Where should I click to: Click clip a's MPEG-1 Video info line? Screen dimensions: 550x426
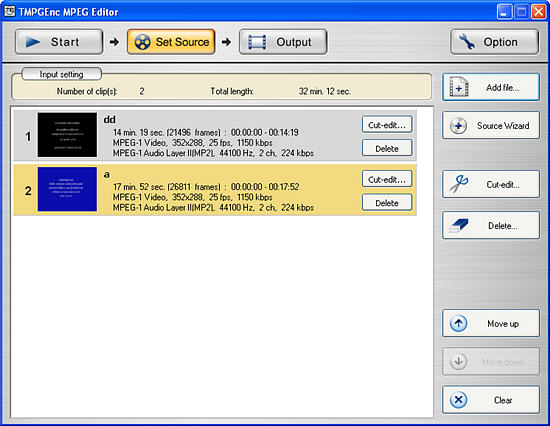193,197
